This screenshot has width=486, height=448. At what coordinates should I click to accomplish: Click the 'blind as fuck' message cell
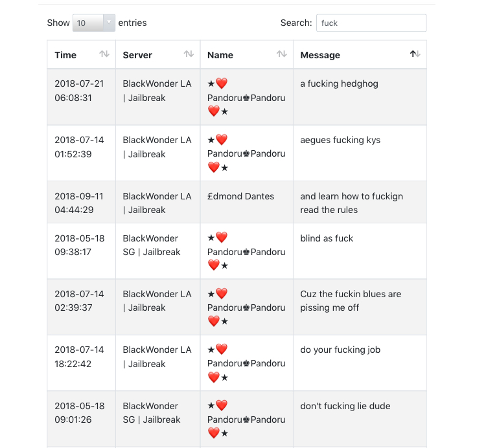[360, 251]
